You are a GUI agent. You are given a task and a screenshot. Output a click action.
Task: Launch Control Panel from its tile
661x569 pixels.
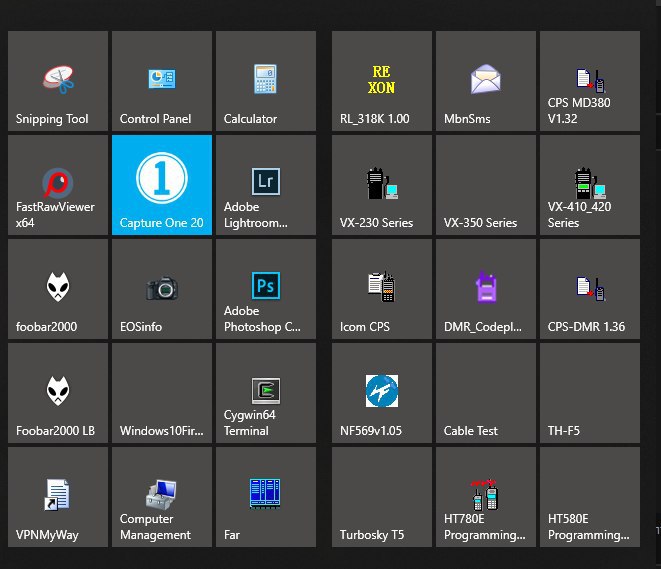[162, 81]
